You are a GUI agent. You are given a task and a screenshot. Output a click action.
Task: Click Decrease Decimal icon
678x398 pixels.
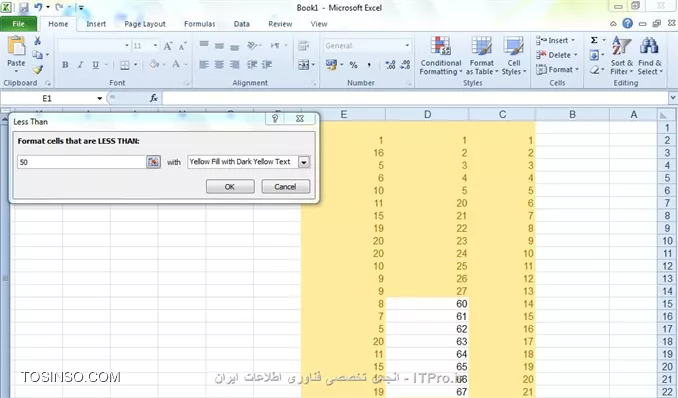click(405, 65)
